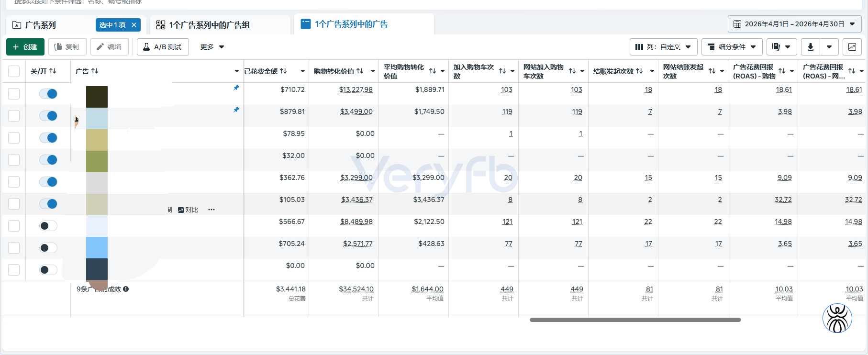Check the box for the $710.72 row

coord(14,94)
